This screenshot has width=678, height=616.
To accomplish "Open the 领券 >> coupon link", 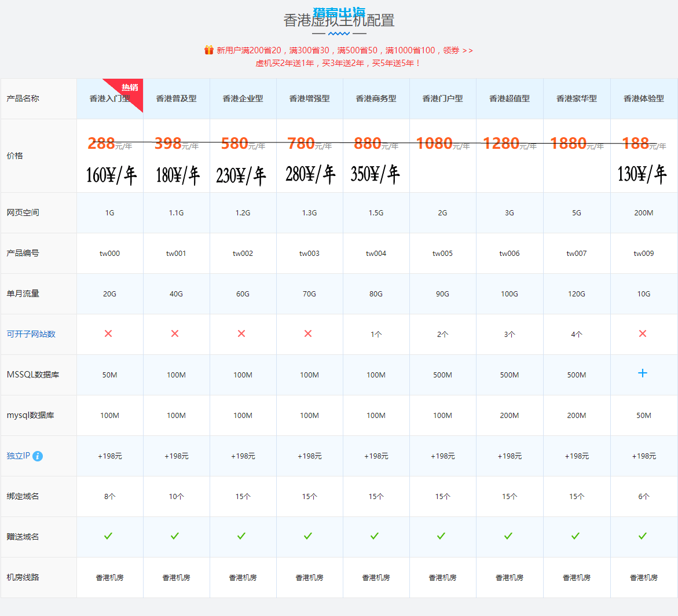I will [x=458, y=50].
